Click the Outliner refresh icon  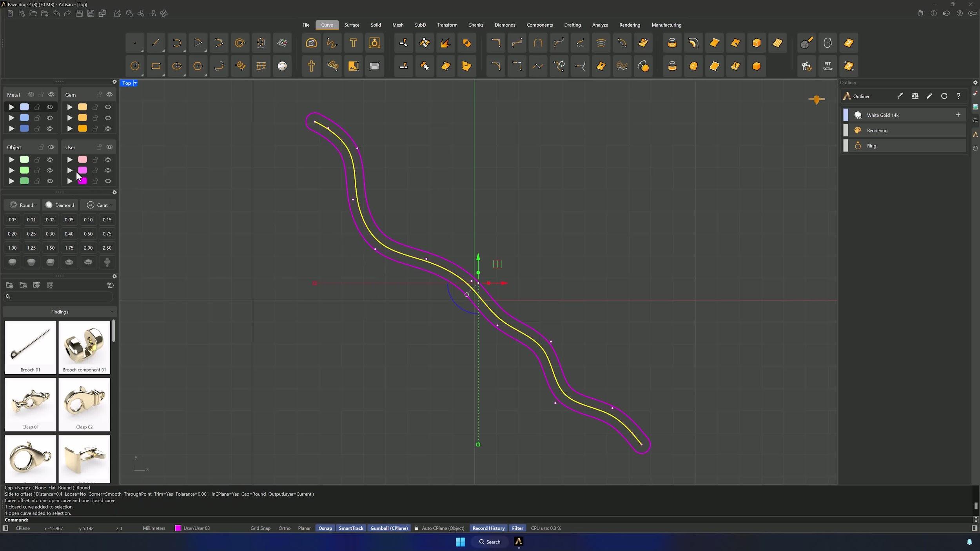(x=944, y=96)
